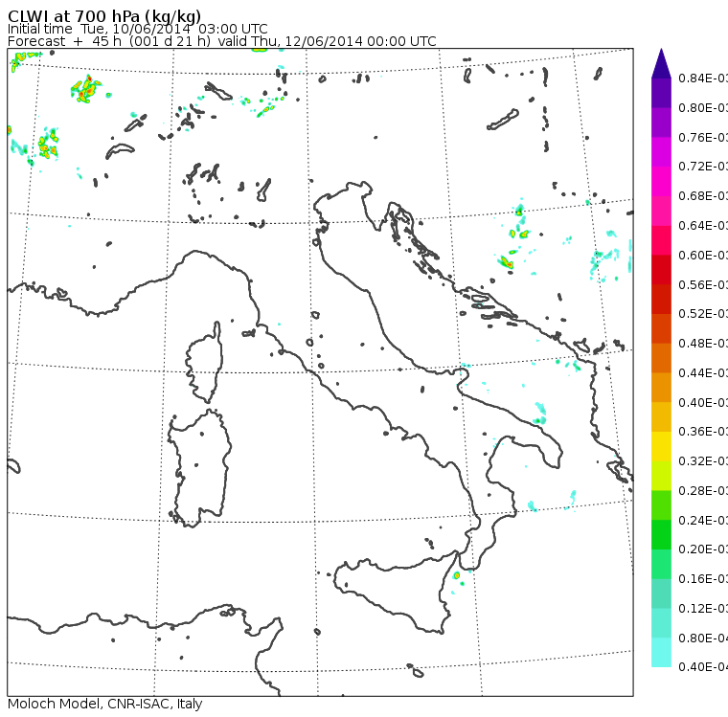728x717 pixels.
Task: Click the 0.56E-03 legend value
Action: (x=703, y=284)
